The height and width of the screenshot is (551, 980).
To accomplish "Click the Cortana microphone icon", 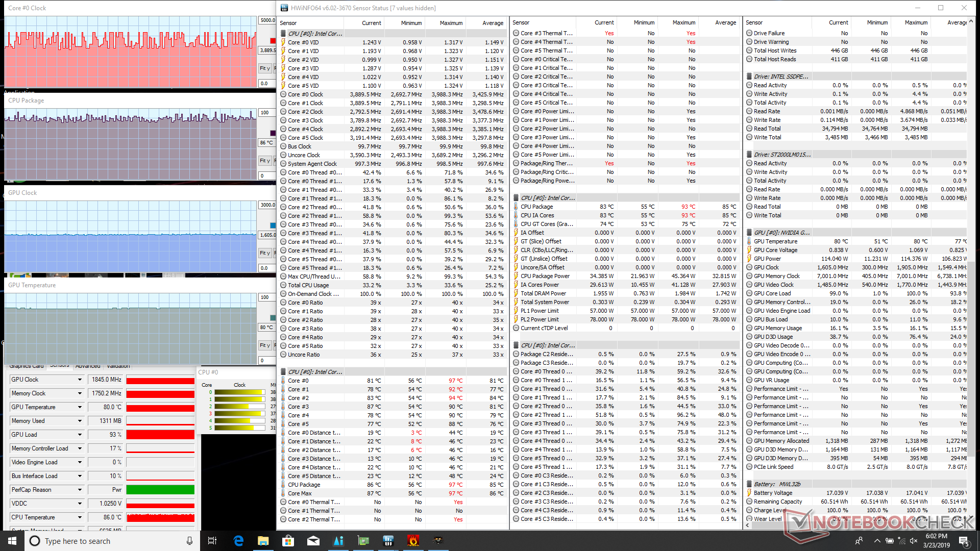I will coord(189,541).
